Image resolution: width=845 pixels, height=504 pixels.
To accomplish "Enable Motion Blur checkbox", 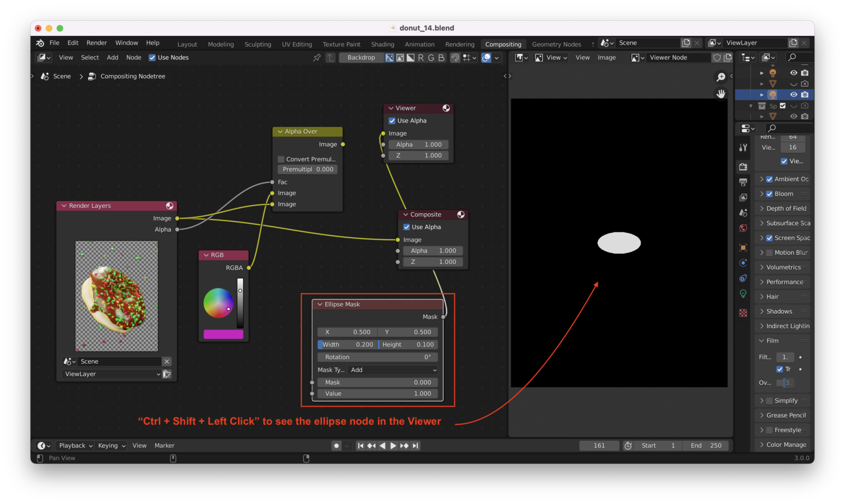I will coord(769,252).
